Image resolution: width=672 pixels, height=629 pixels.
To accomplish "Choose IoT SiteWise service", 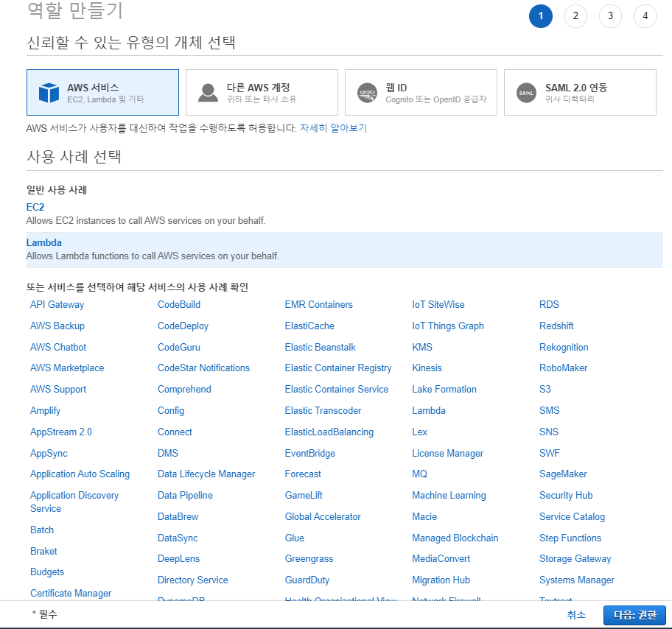I will pos(438,305).
